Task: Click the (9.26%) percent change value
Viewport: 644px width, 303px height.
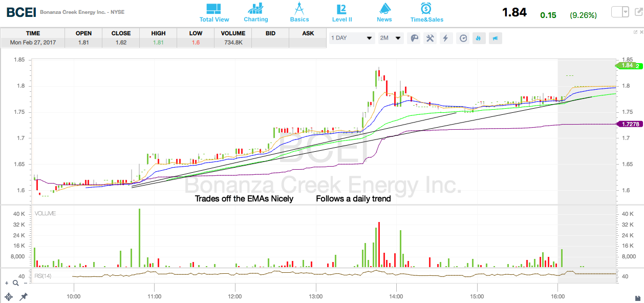Action: coord(583,15)
